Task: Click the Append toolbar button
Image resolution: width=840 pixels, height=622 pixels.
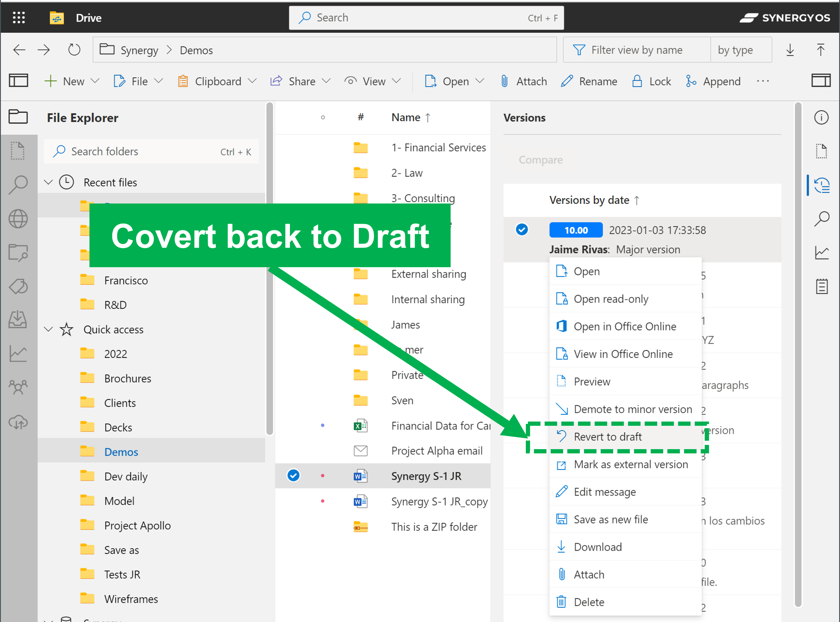Action: (713, 81)
